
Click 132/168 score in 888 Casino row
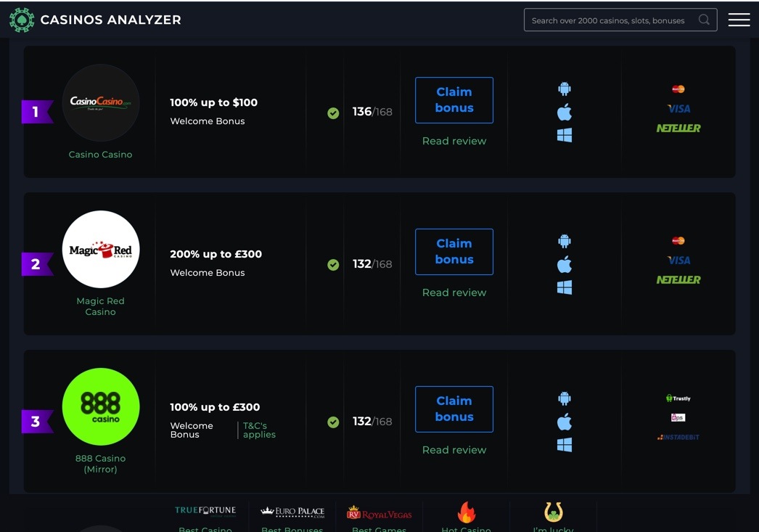pyautogui.click(x=372, y=421)
